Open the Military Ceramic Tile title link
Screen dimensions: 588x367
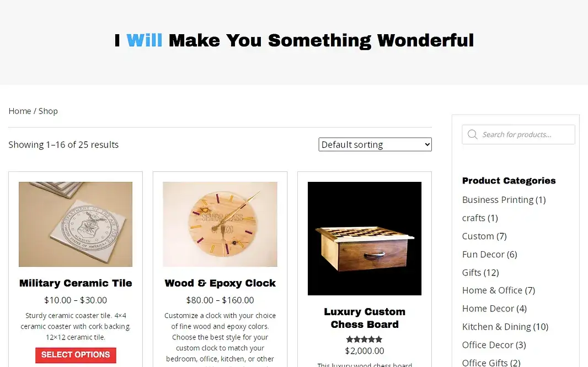[x=76, y=283]
